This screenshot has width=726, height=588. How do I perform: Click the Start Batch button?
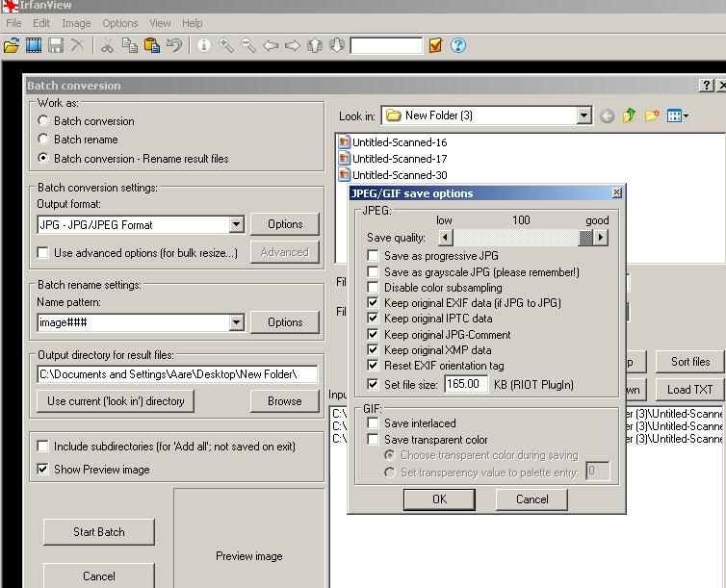[x=98, y=532]
